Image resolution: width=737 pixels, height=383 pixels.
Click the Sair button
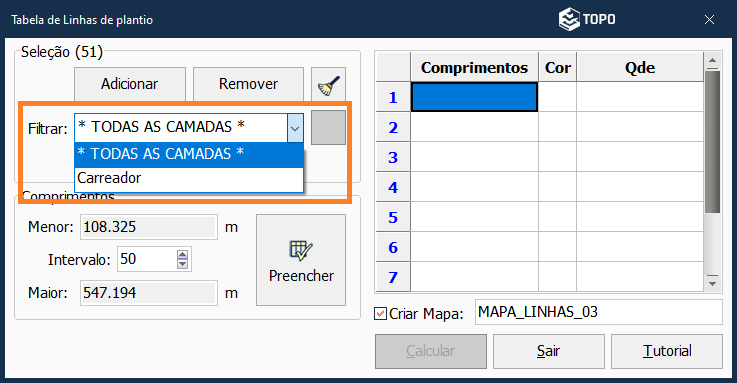point(549,351)
